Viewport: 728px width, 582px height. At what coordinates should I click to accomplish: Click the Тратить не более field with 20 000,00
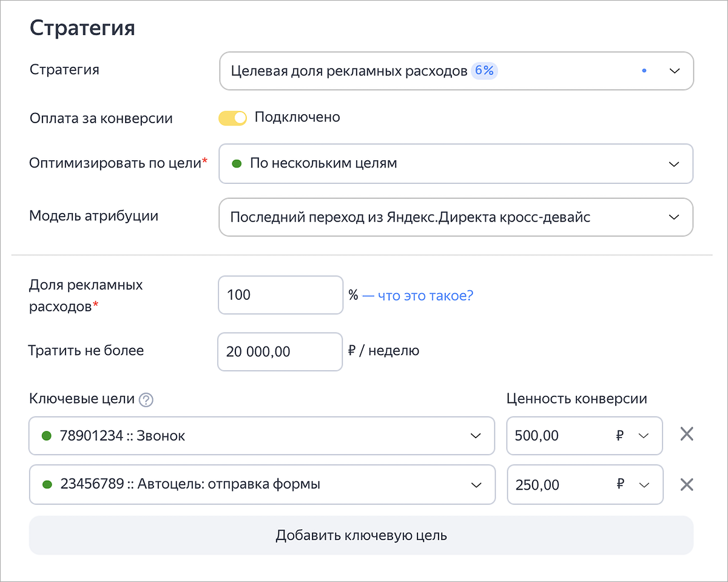click(280, 351)
